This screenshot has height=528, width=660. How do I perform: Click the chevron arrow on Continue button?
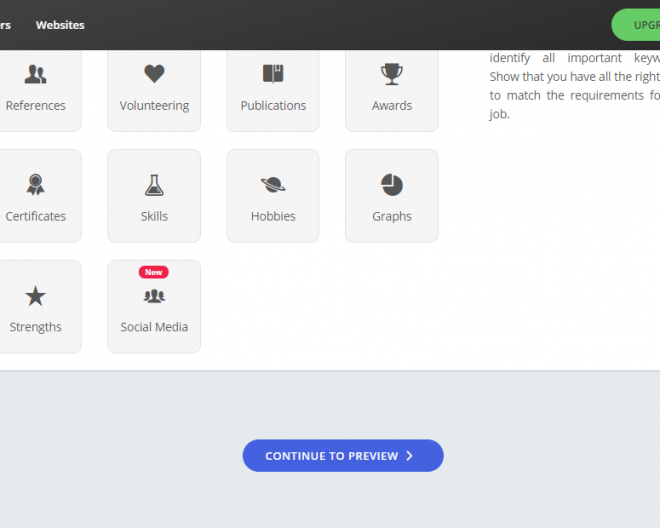(x=409, y=456)
